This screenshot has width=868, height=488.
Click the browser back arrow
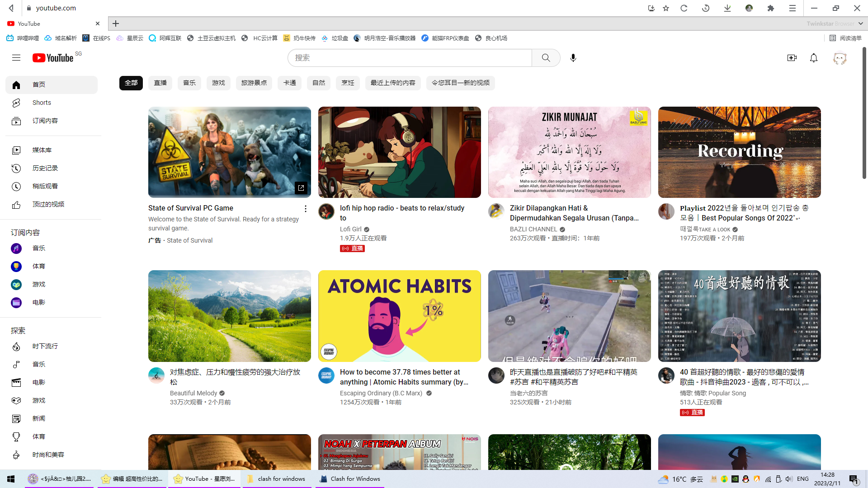11,8
